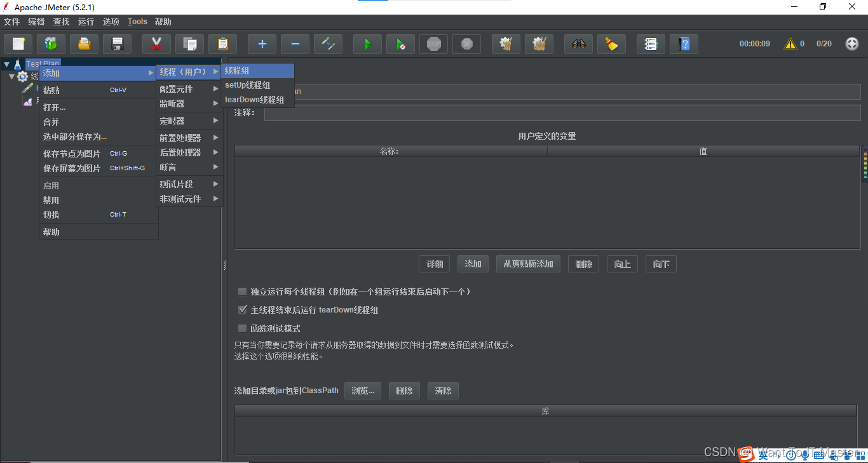Clear results with gear-broom icon
The height and width of the screenshot is (463, 868).
click(x=506, y=44)
